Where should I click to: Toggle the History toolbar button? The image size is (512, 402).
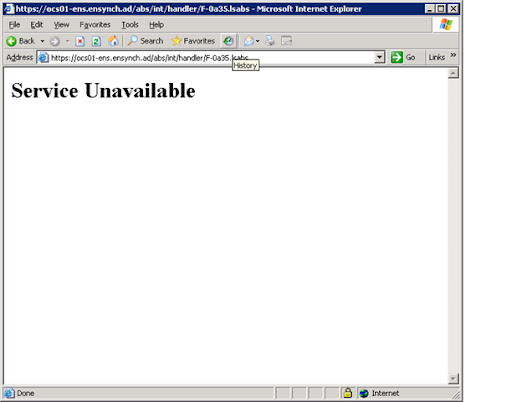coord(228,41)
